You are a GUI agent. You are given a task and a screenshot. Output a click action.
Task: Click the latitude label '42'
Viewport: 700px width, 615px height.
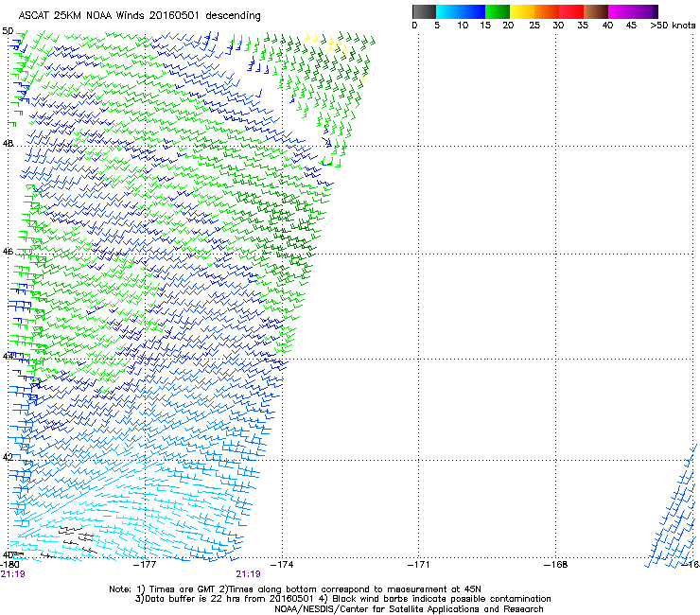(8, 457)
